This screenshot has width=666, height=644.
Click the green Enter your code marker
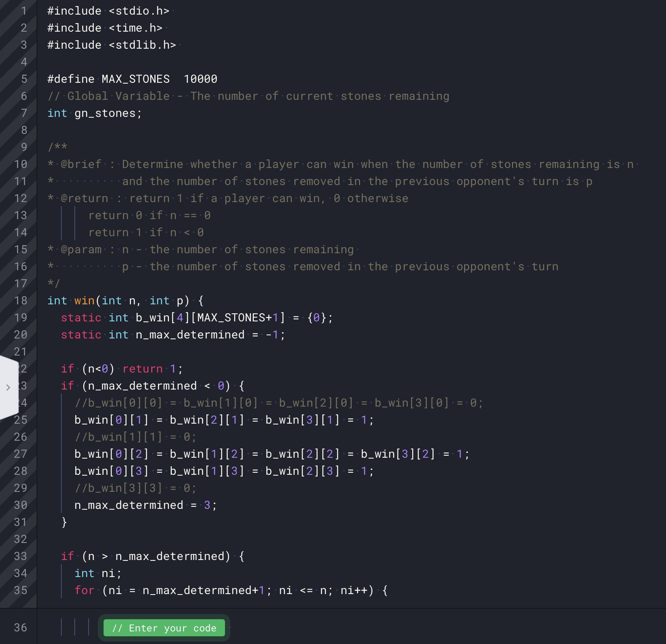coord(164,628)
